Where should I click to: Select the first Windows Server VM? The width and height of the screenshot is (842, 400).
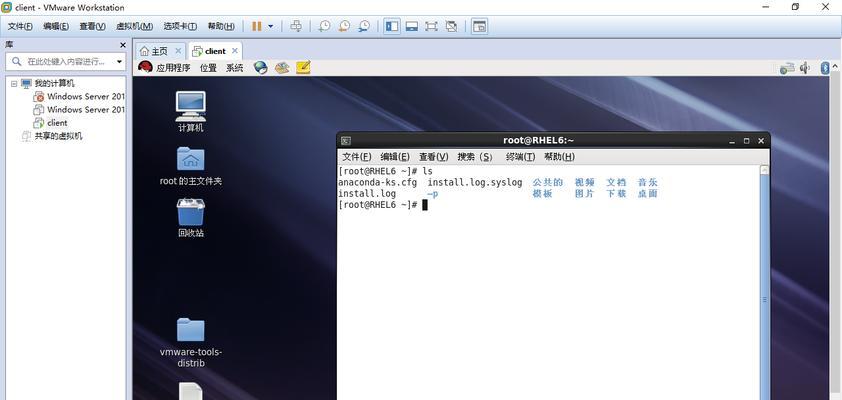coord(85,97)
